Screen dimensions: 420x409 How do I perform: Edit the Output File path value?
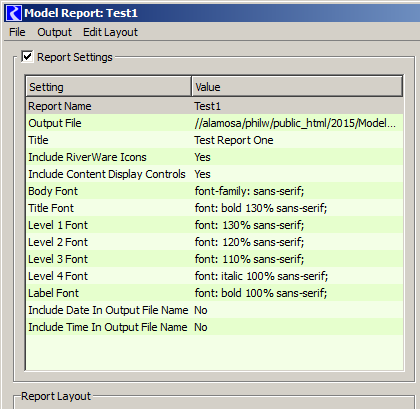coord(295,123)
